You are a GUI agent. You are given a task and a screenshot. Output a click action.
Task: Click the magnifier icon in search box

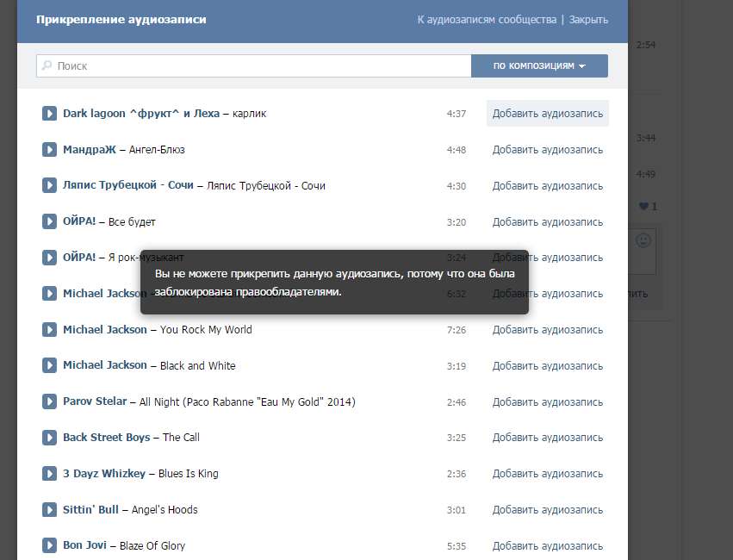pos(47,65)
